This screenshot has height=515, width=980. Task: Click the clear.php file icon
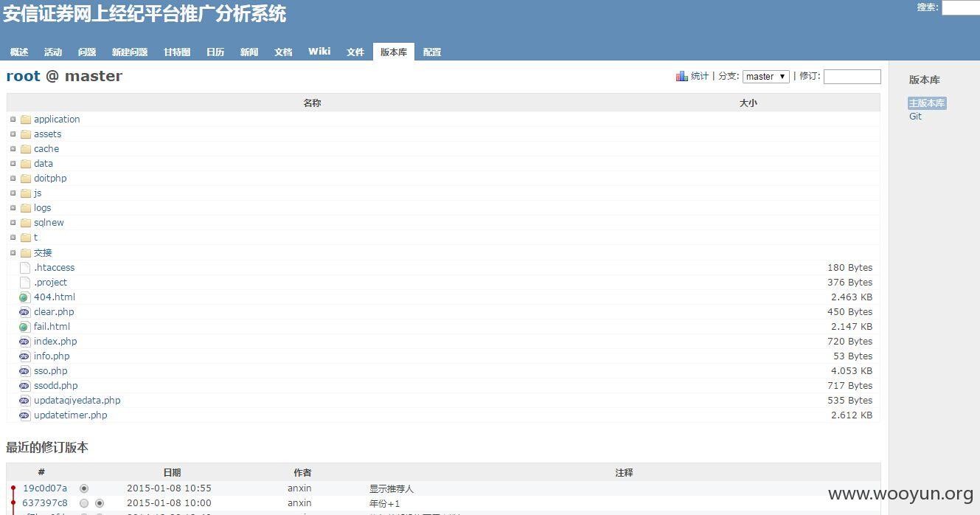(x=24, y=312)
